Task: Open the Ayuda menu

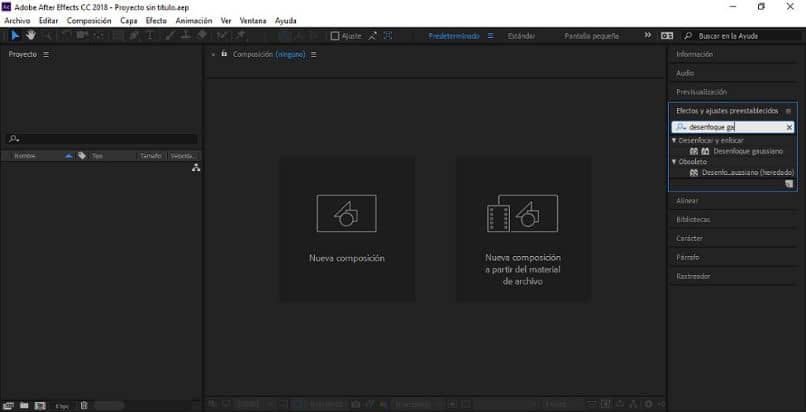Action: coord(286,21)
